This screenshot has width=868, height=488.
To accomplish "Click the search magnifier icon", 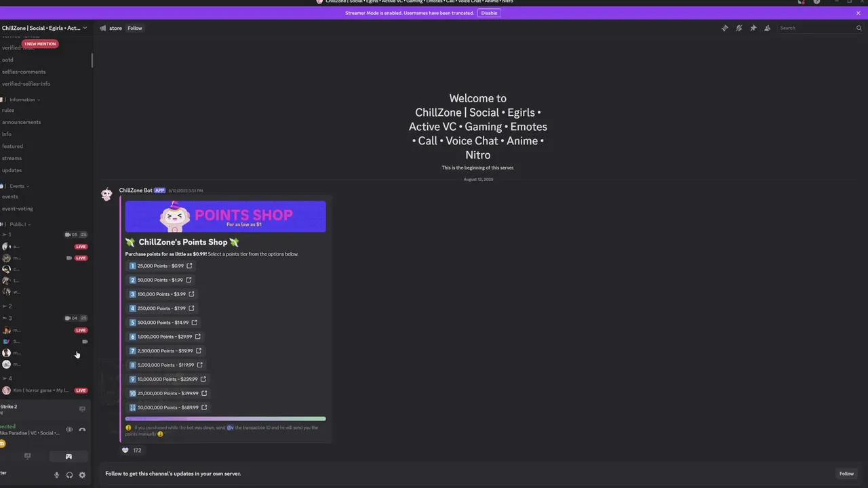I will coord(859,28).
